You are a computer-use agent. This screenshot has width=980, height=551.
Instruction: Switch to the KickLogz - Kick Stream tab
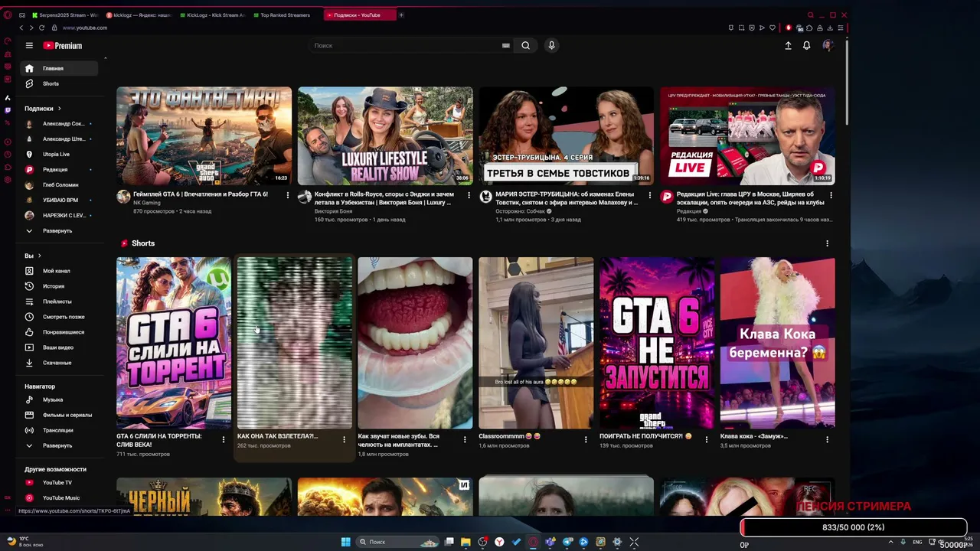click(213, 15)
